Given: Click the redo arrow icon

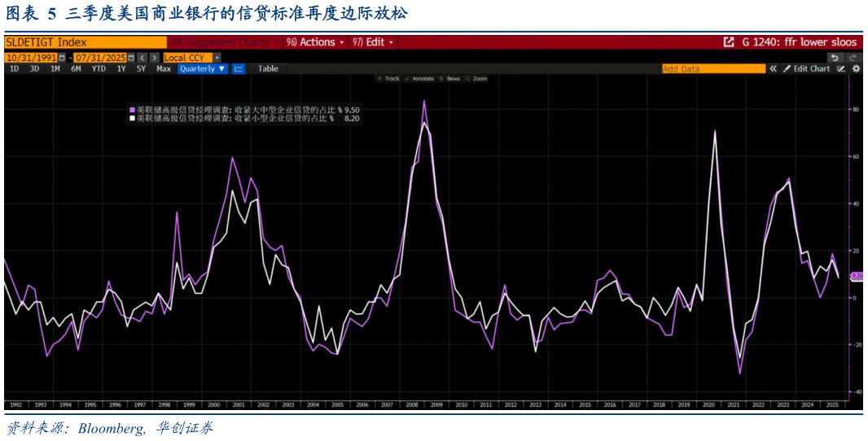Looking at the screenshot, I should (853, 58).
